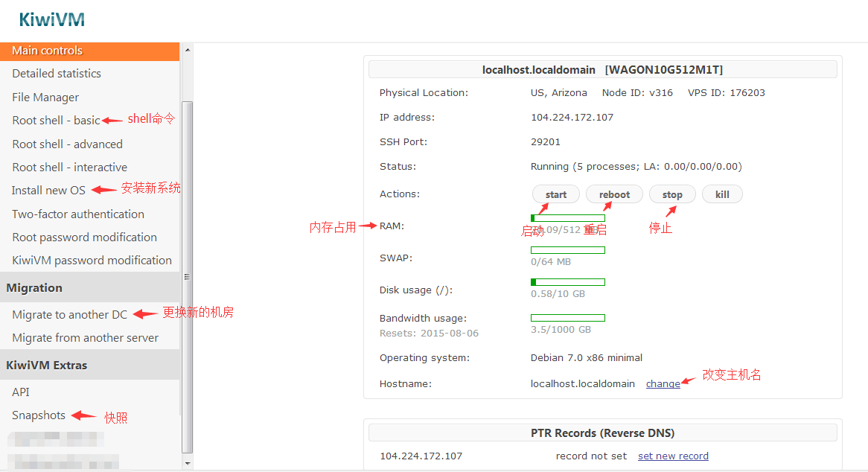Click the hostname change link

(663, 384)
